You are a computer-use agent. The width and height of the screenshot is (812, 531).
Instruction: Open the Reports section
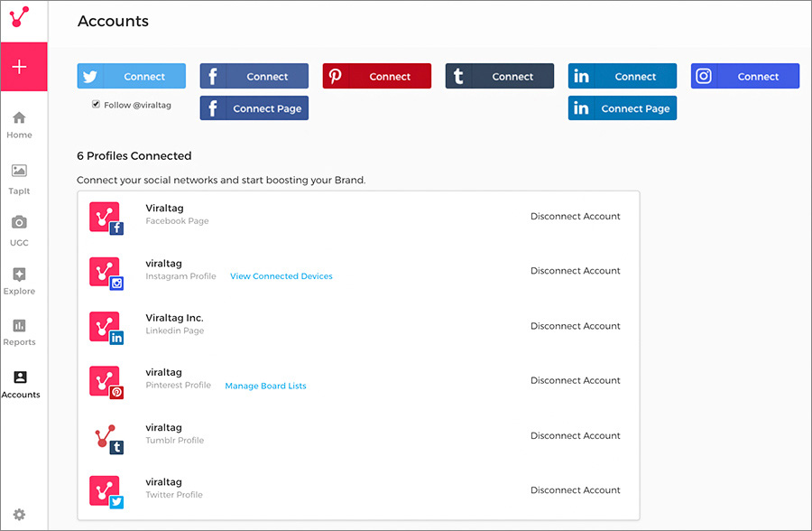(x=19, y=332)
